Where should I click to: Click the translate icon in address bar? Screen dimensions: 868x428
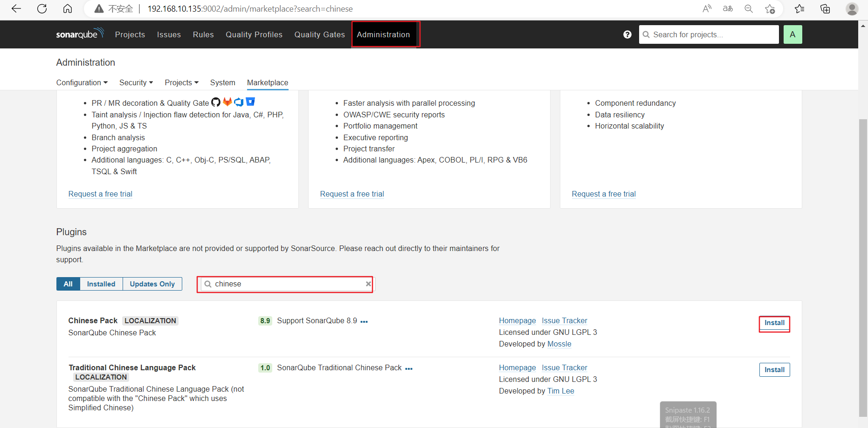[728, 9]
